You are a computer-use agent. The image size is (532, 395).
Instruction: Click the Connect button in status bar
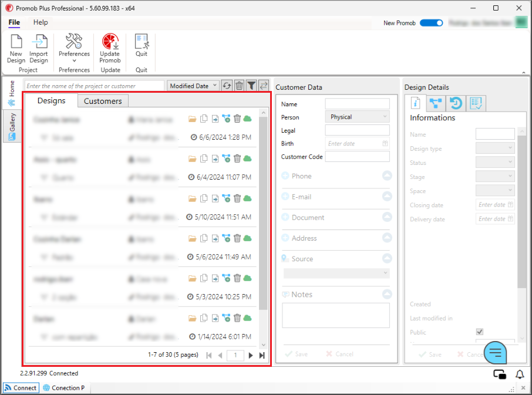click(x=21, y=388)
